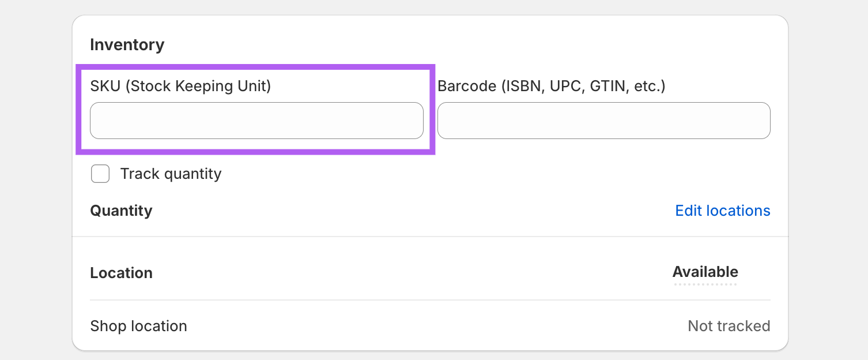The width and height of the screenshot is (868, 360).
Task: Click blank space right of the Inventory heading
Action: [461, 45]
